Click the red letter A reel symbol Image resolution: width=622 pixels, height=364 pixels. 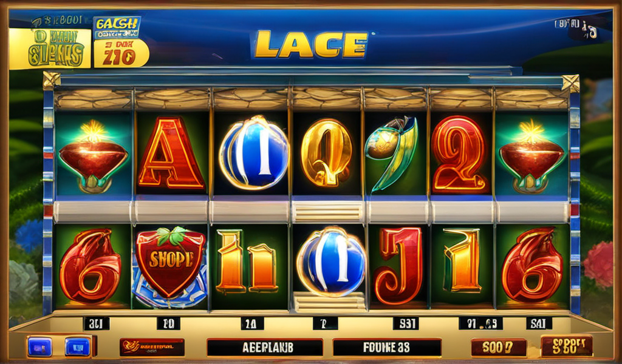171,152
